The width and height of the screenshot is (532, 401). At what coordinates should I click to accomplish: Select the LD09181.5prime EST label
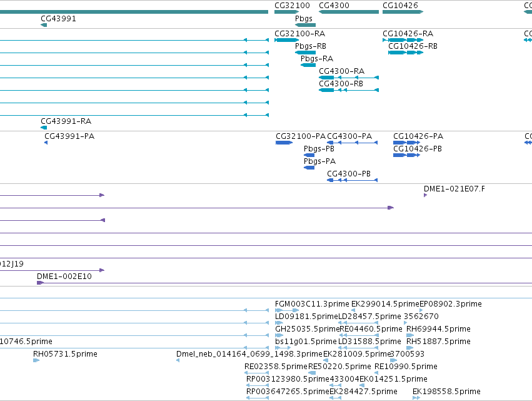(307, 317)
